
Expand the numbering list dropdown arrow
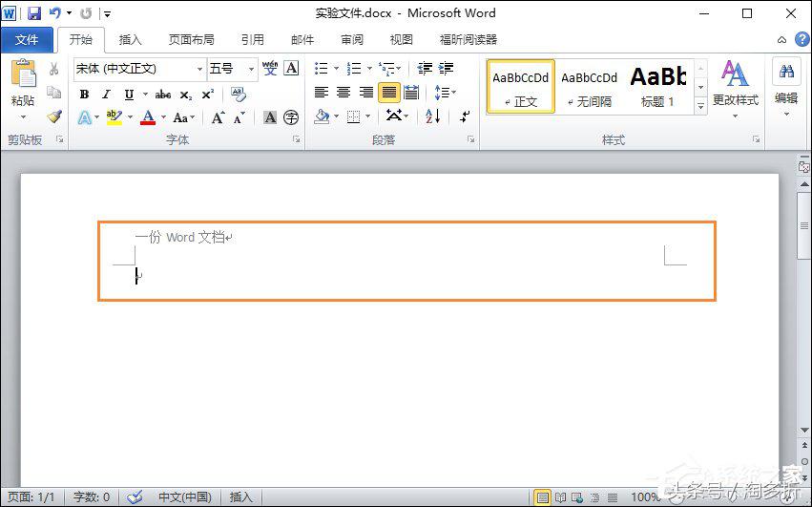(369, 69)
